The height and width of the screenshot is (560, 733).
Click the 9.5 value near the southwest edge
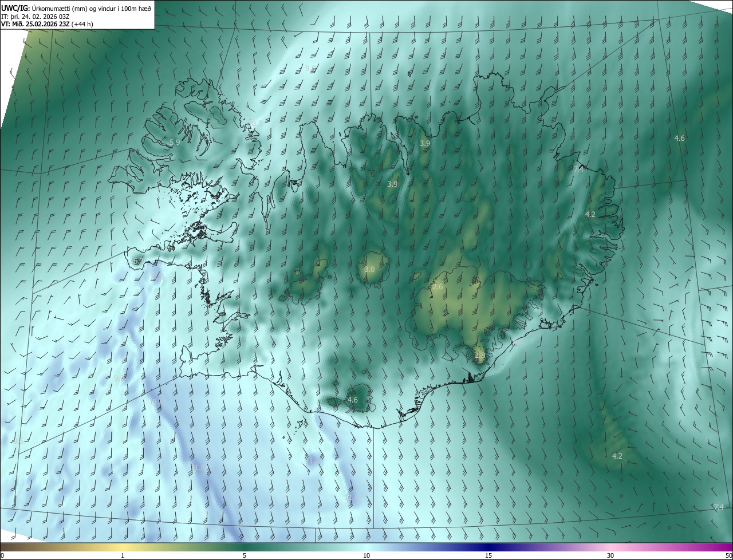click(x=19, y=441)
